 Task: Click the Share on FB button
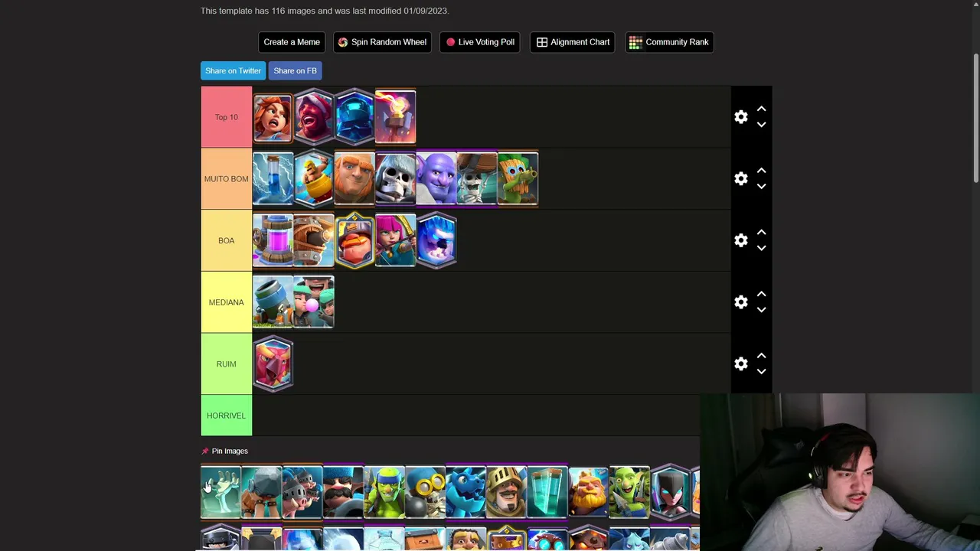tap(295, 70)
